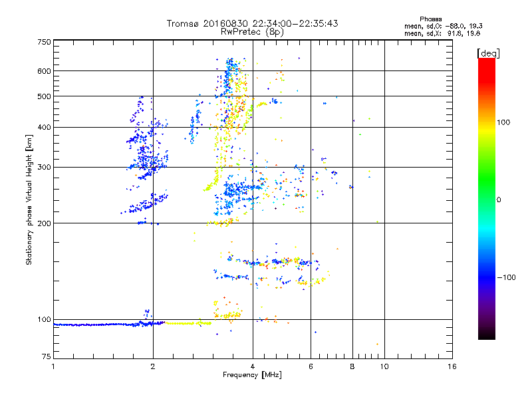Select the 'mean, sd,O: -88.0, 19.3' line
This screenshot has width=532, height=399.
point(443,26)
